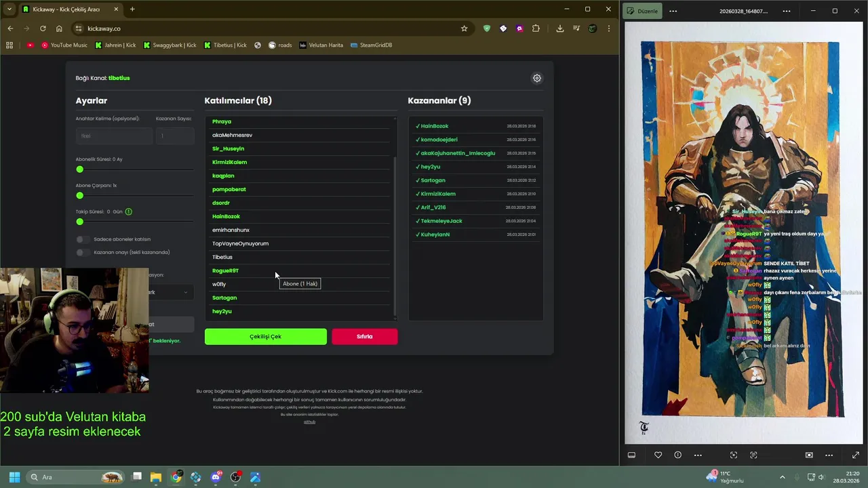This screenshot has width=868, height=488.
Task: Click the green shield extension icon
Action: tap(486, 28)
